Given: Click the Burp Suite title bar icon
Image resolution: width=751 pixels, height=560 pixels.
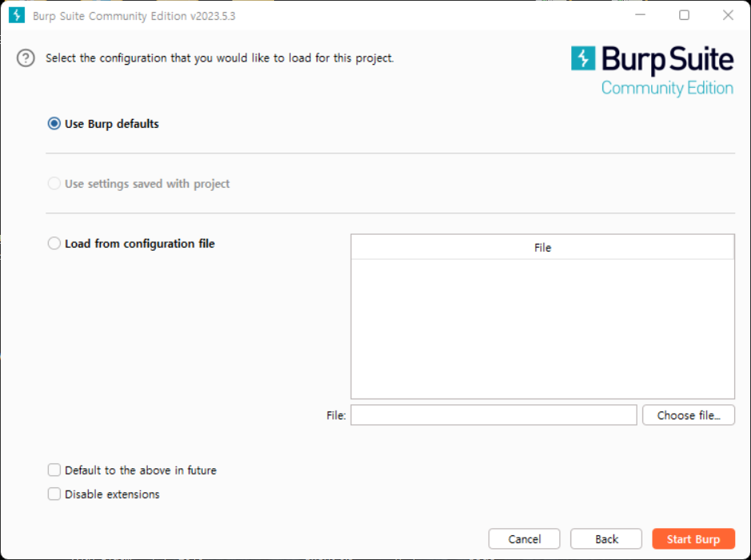Looking at the screenshot, I should pyautogui.click(x=16, y=15).
